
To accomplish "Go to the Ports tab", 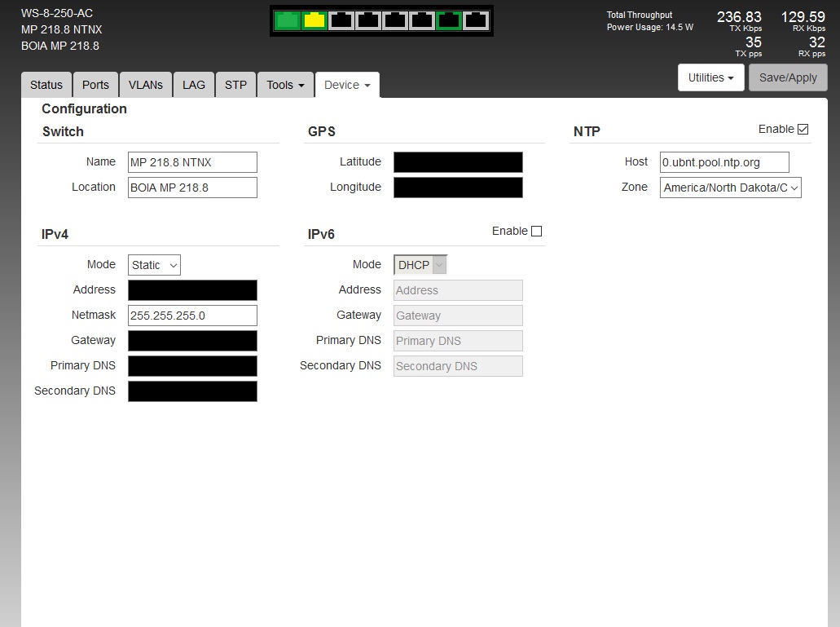I will [x=95, y=85].
